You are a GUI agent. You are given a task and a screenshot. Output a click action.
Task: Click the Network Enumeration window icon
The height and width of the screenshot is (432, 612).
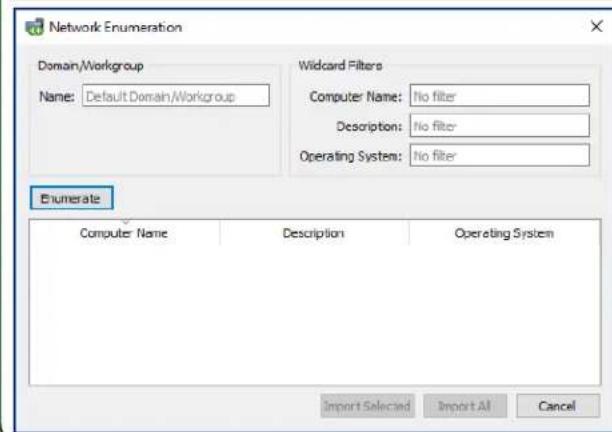34,27
